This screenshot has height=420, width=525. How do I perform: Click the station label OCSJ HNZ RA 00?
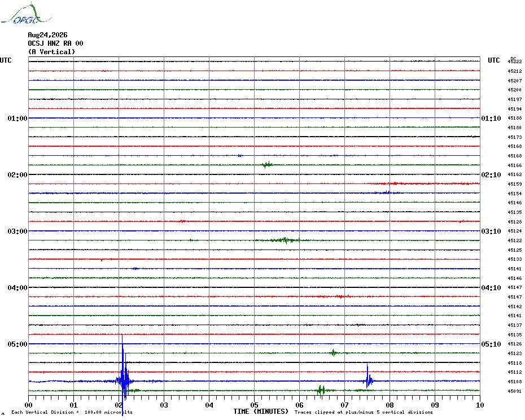pyautogui.click(x=55, y=43)
